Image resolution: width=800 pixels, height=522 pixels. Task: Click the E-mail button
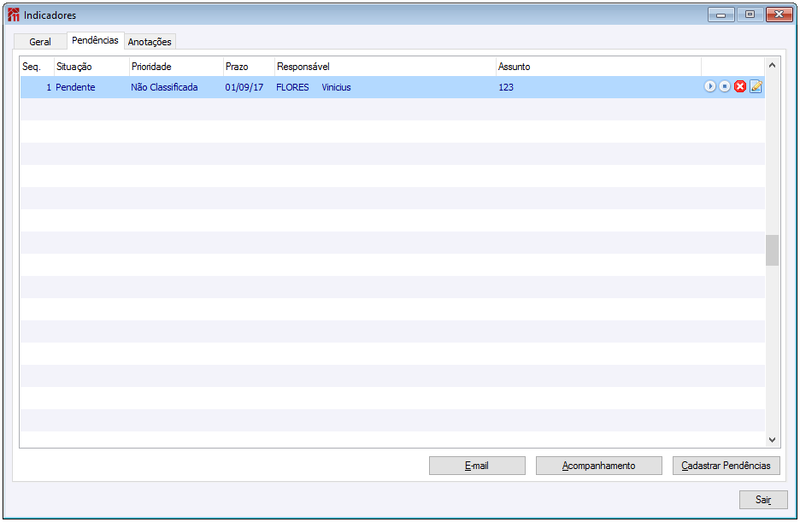(x=477, y=465)
